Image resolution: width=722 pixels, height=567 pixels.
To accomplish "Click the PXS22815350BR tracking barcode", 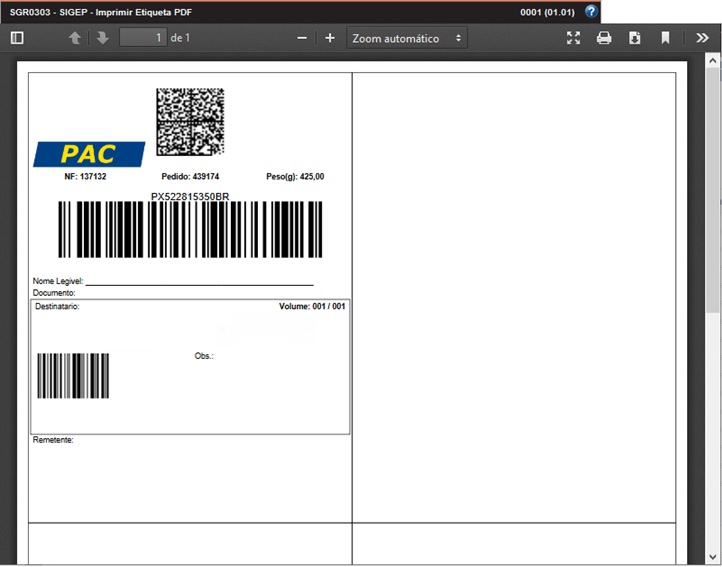I will pyautogui.click(x=190, y=230).
